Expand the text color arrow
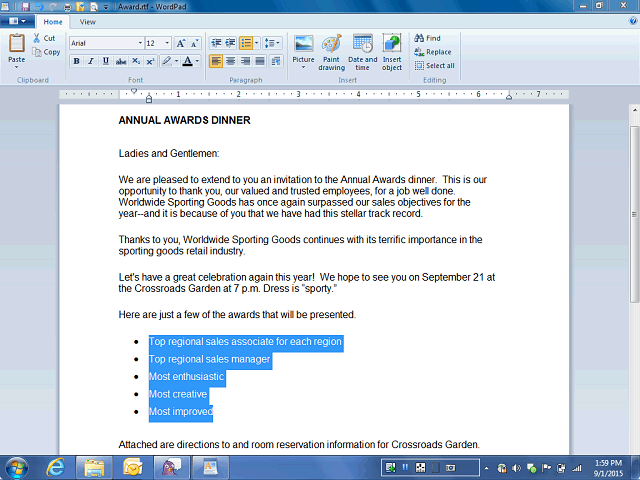Image resolution: width=640 pixels, height=480 pixels. tap(197, 61)
